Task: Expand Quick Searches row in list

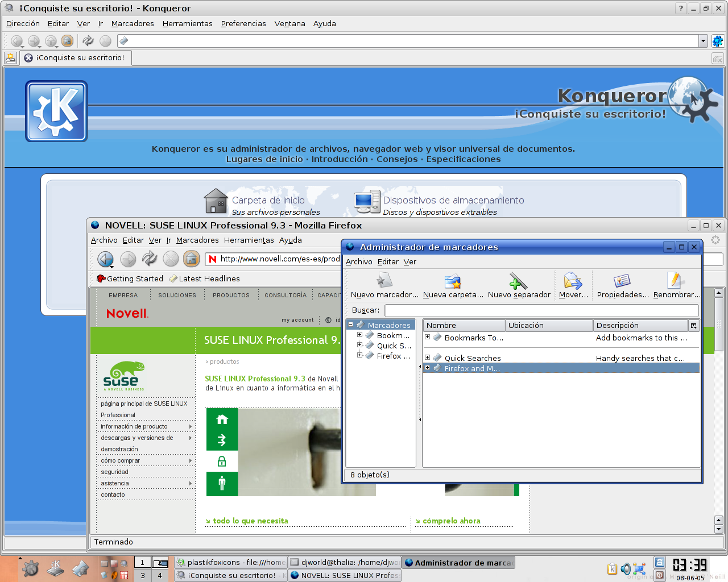Action: point(427,357)
